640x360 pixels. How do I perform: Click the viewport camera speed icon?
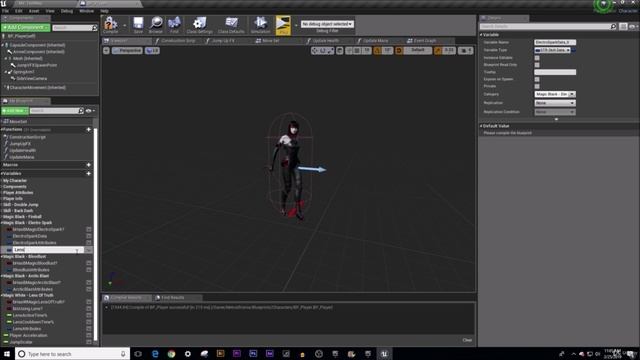pyautogui.click(x=464, y=51)
